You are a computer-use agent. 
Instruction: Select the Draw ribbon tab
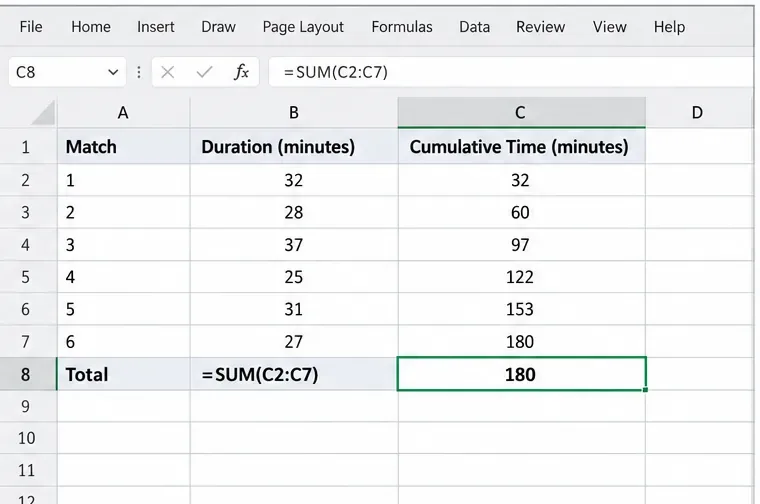[x=218, y=27]
